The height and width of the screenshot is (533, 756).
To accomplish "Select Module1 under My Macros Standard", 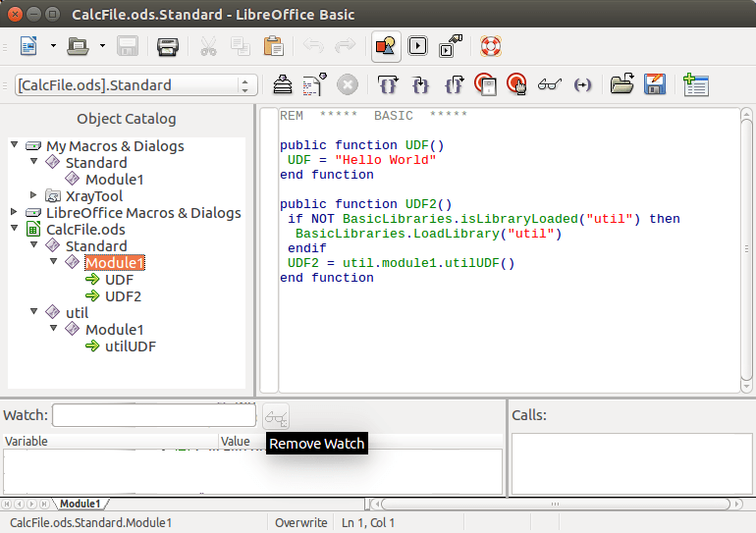I will point(114,180).
